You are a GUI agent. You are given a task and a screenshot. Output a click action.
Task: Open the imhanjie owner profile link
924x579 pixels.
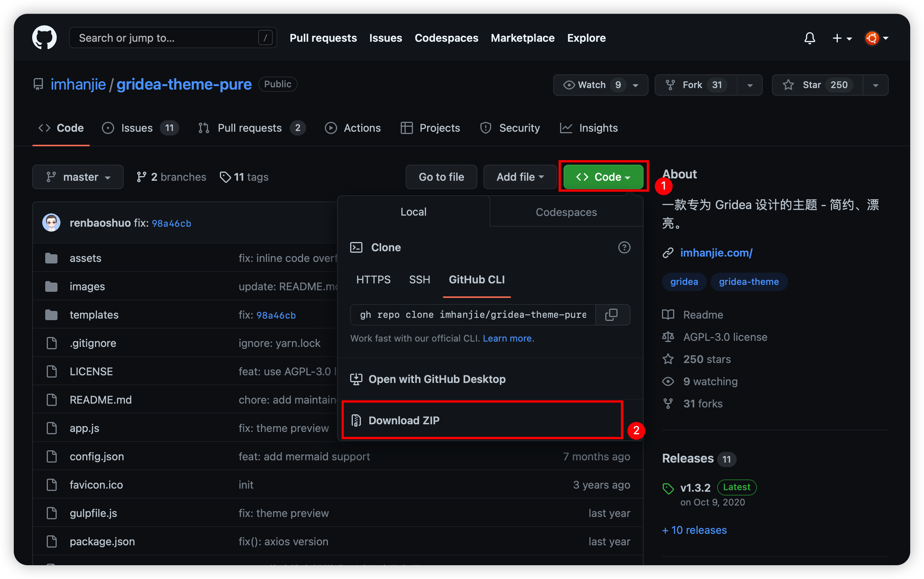78,84
